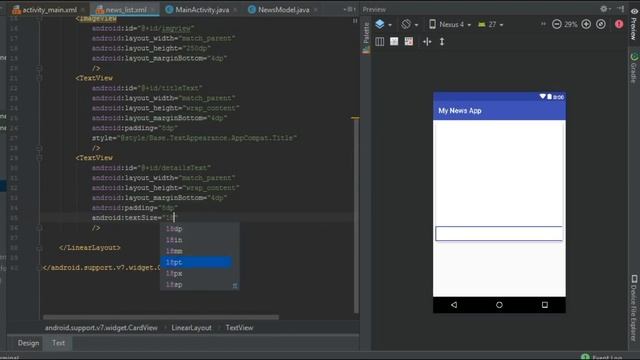The height and width of the screenshot is (360, 640).
Task: Choose 18sp from the autocomplete list
Action: click(x=197, y=284)
